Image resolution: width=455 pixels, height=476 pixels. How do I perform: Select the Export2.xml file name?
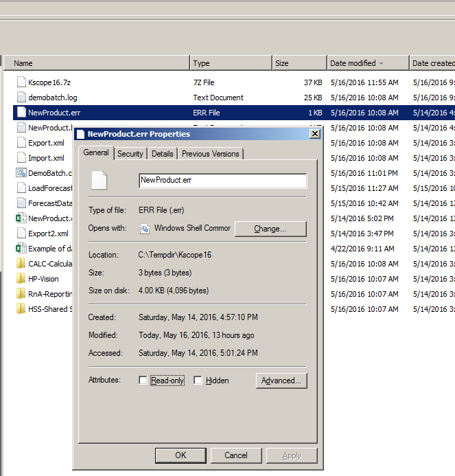coord(48,234)
